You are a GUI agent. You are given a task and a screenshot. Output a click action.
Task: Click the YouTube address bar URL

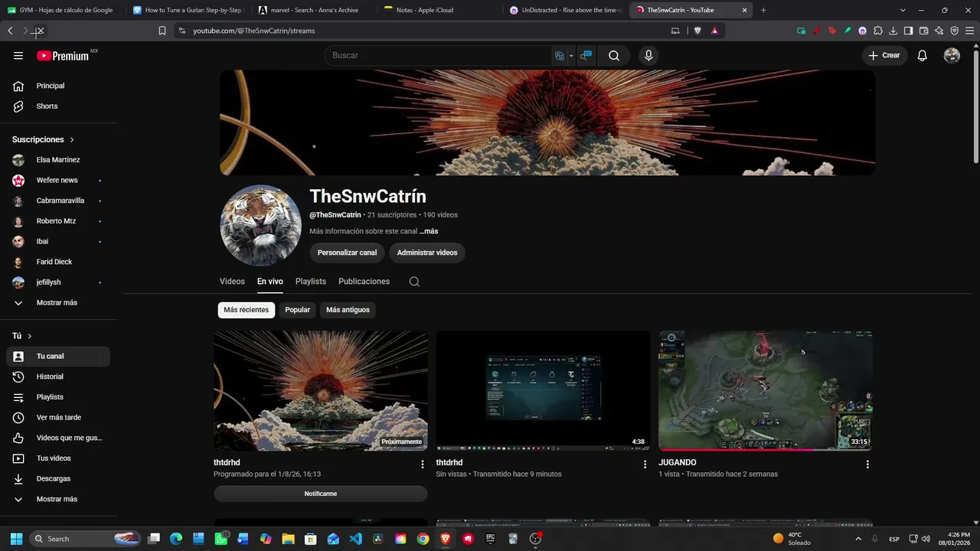[253, 31]
